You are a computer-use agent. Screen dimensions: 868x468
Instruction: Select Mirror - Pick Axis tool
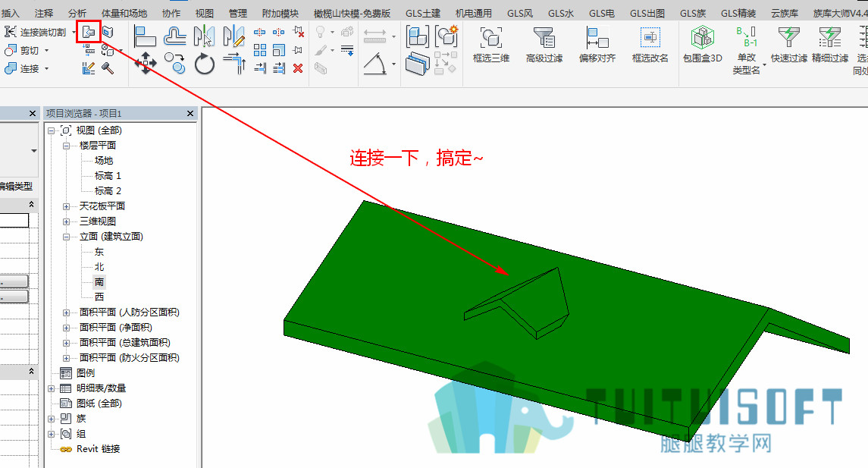204,36
